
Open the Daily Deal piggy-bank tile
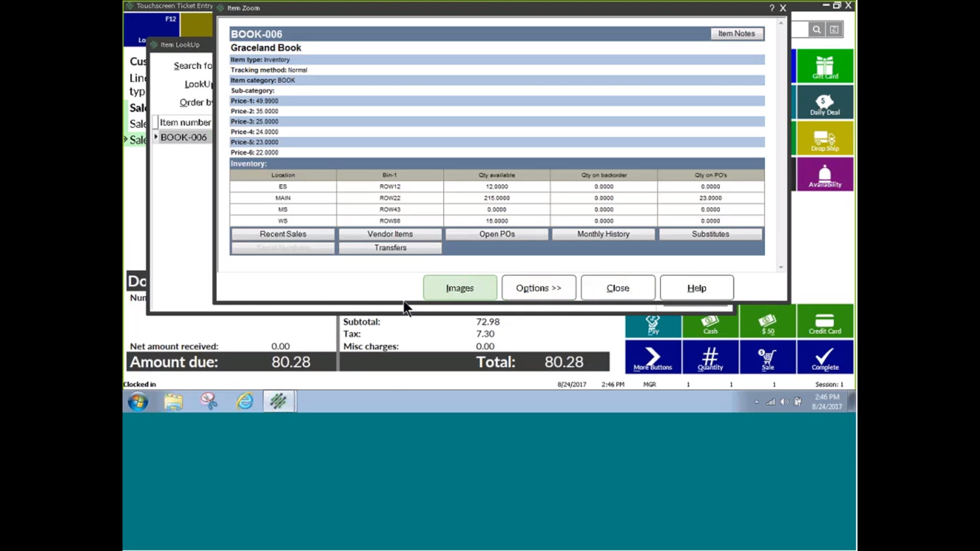click(825, 103)
